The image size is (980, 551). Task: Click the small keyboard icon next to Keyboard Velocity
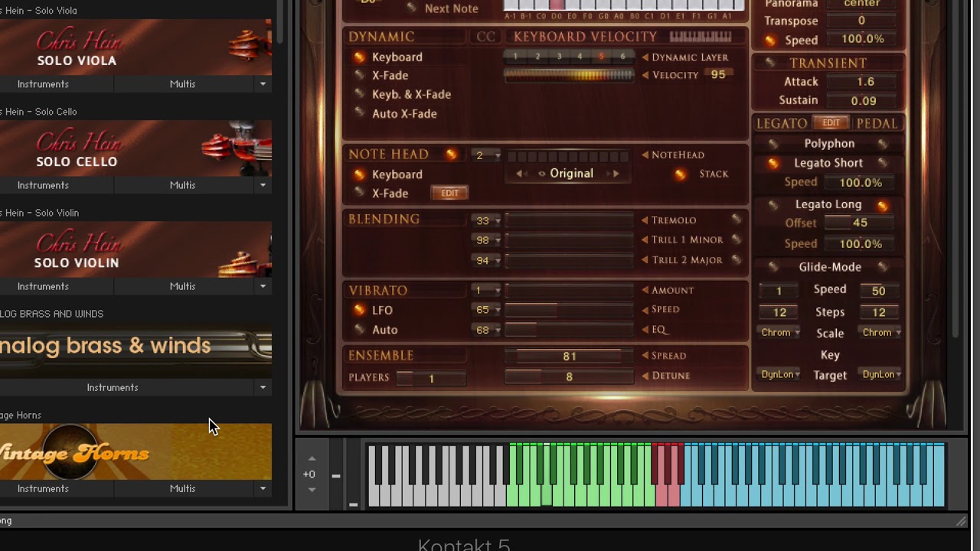(x=701, y=37)
